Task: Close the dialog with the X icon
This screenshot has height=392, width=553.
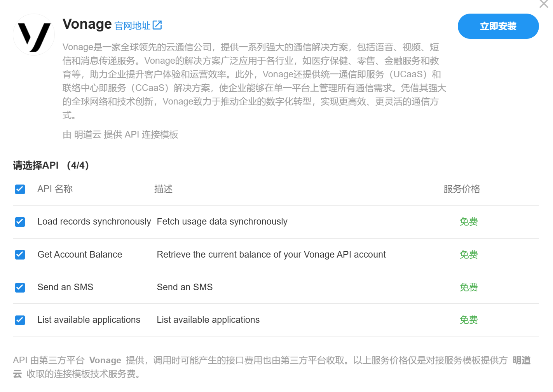Action: (x=544, y=4)
